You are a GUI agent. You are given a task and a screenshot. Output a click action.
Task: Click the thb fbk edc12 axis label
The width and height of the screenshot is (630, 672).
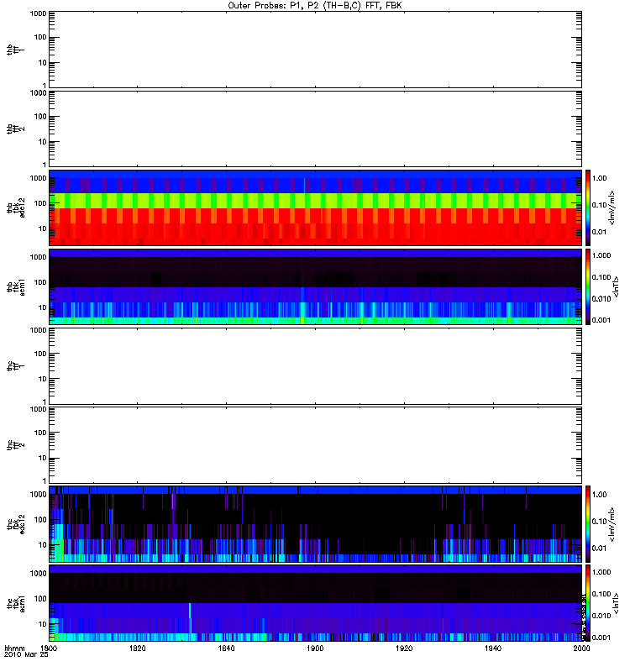[15, 207]
